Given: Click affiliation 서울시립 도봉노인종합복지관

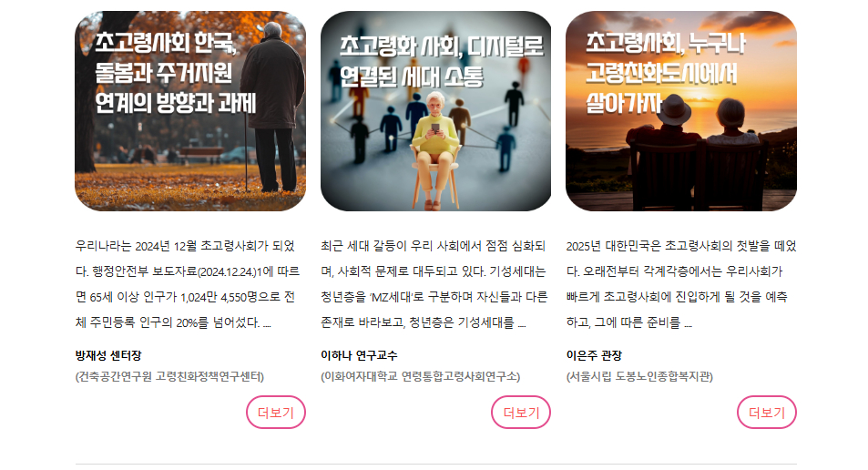Looking at the screenshot, I should [639, 376].
